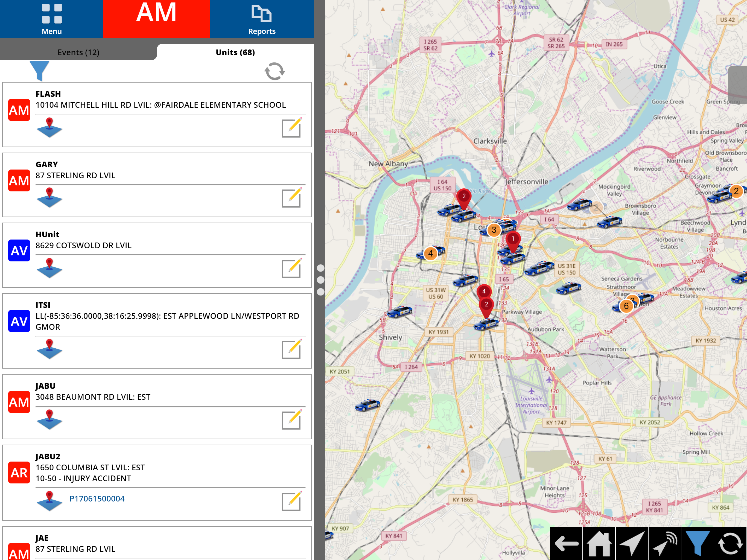Center map on my location arrow

(x=632, y=543)
